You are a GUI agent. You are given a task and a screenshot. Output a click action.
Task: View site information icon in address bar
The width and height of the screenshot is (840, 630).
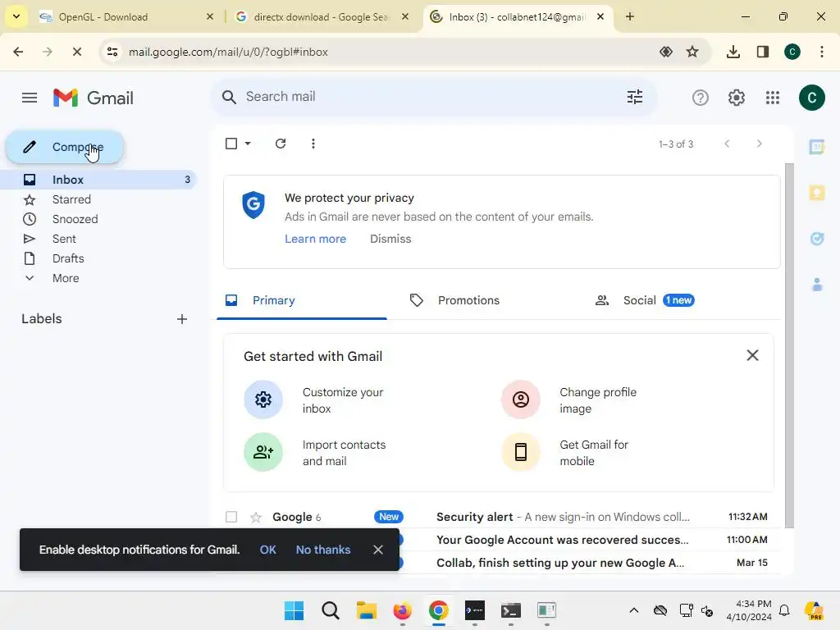coord(112,52)
